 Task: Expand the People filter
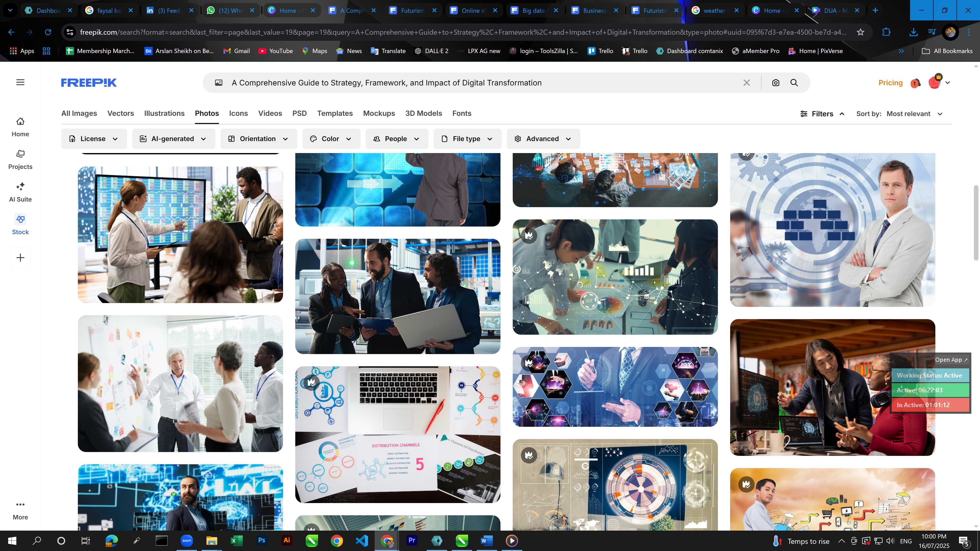point(397,139)
